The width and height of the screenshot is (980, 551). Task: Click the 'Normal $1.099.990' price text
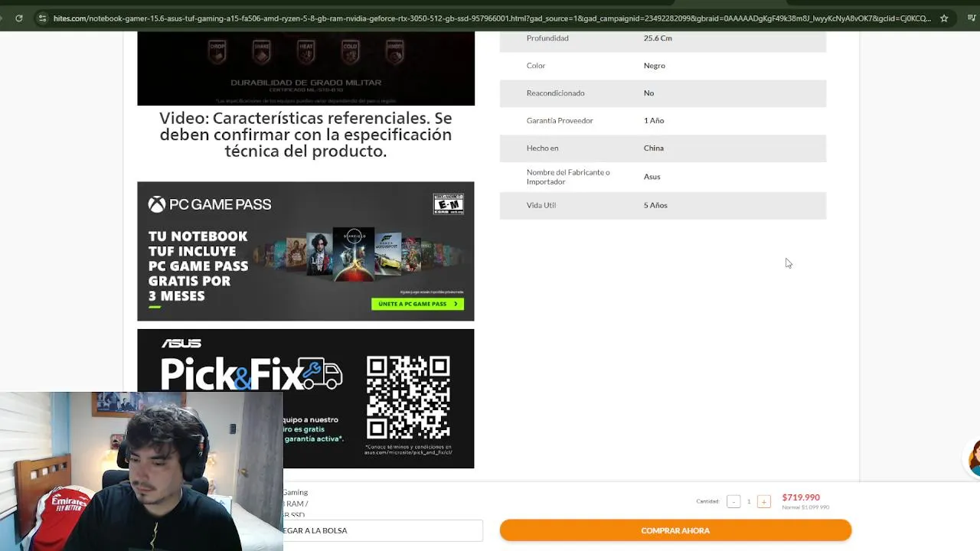[805, 507]
